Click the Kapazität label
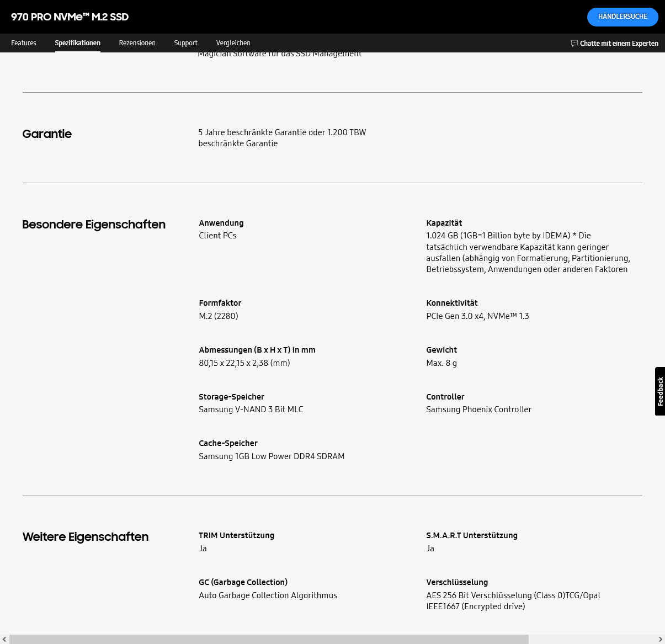 point(444,223)
